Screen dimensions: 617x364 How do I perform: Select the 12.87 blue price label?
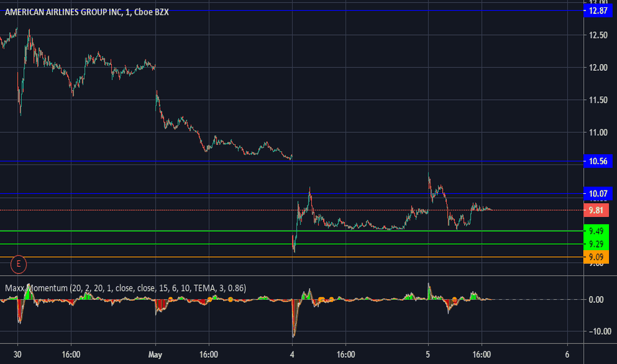pyautogui.click(x=598, y=11)
